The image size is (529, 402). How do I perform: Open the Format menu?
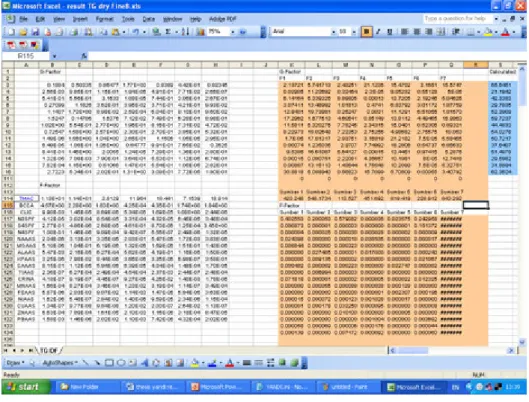(105, 19)
